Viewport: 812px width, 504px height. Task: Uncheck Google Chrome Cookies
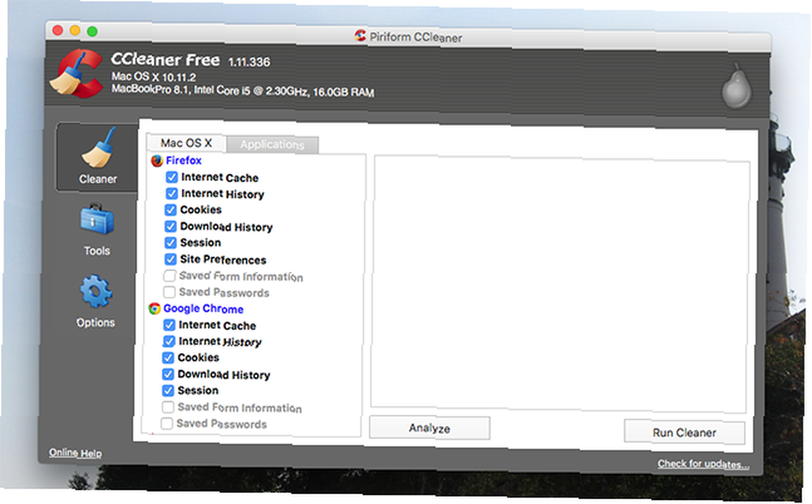[168, 358]
